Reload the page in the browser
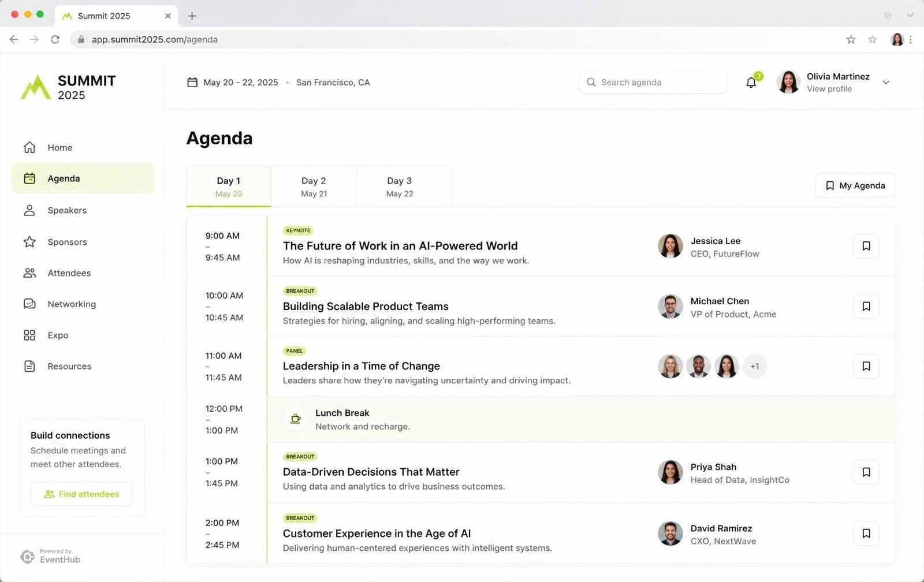Image resolution: width=924 pixels, height=582 pixels. (x=55, y=39)
